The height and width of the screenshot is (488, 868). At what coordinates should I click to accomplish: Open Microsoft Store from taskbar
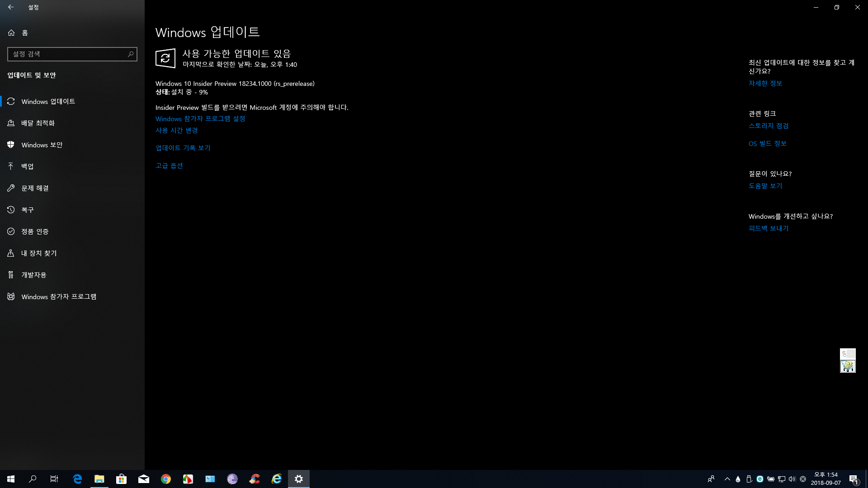121,479
